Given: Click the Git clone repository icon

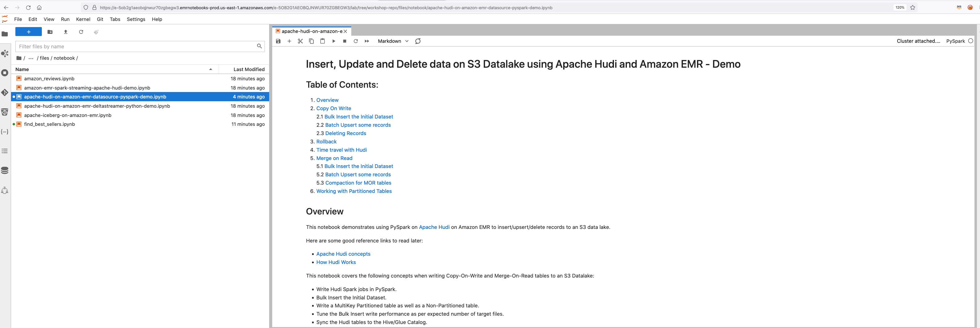Looking at the screenshot, I should pyautogui.click(x=96, y=32).
